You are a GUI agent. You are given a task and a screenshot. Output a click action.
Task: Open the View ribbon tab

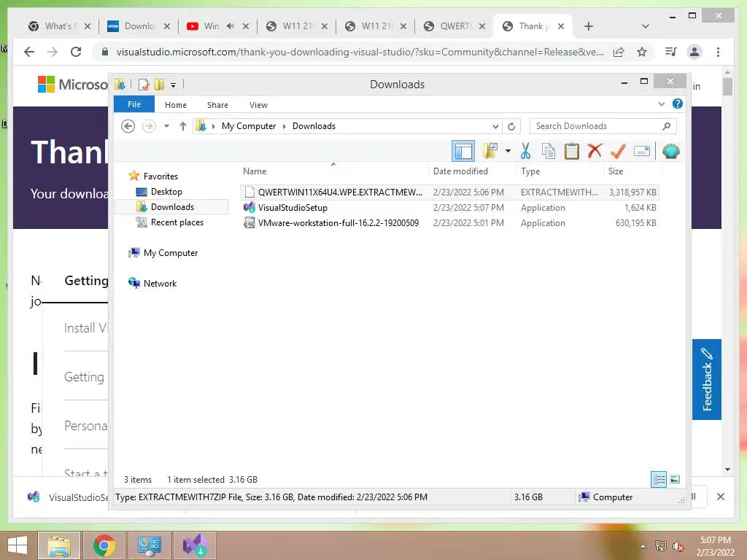click(x=259, y=105)
